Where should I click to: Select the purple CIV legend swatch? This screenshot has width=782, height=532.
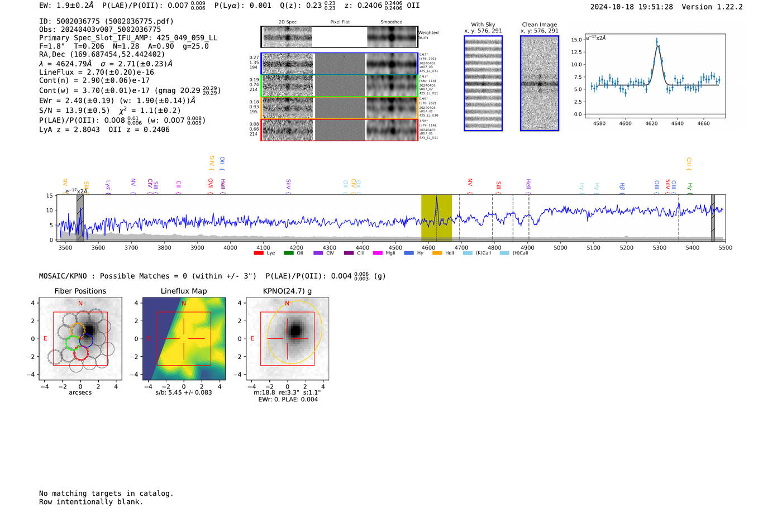(x=318, y=253)
